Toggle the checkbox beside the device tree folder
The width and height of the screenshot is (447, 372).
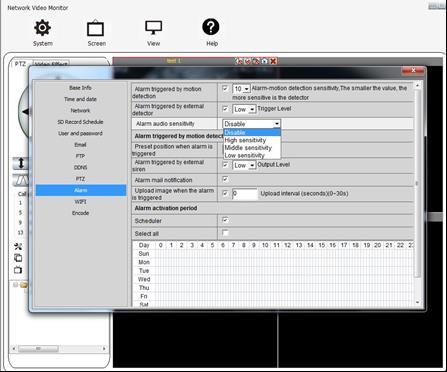[x=15, y=285]
